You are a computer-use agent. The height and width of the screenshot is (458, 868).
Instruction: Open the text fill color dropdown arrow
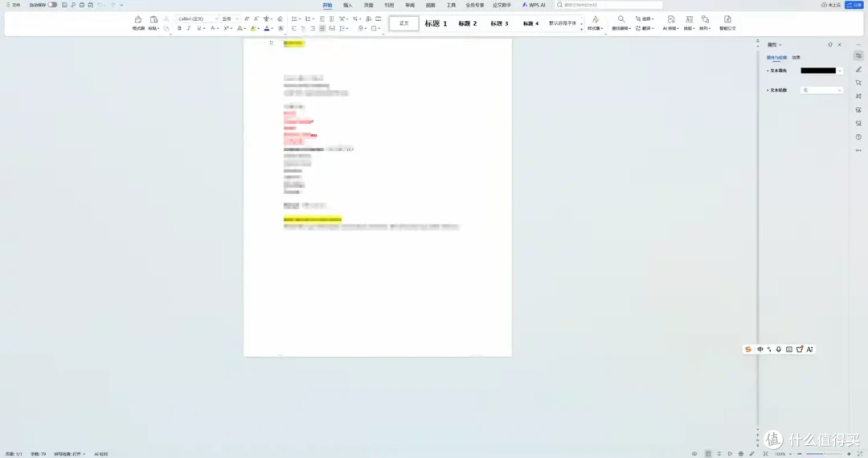click(x=840, y=71)
